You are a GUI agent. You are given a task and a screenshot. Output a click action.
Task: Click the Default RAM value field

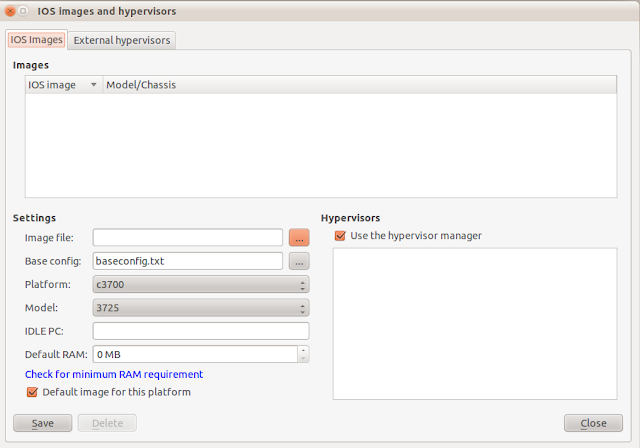196,354
